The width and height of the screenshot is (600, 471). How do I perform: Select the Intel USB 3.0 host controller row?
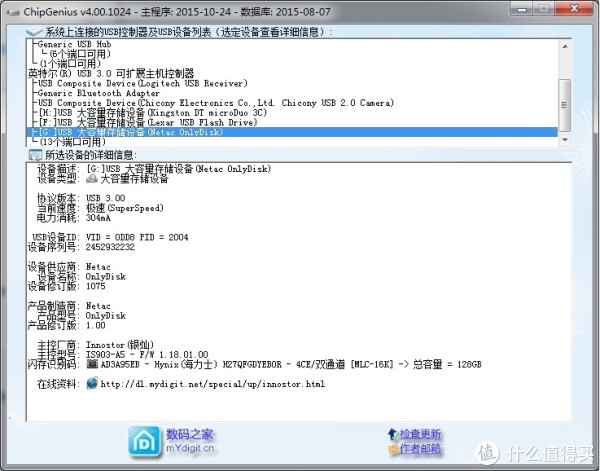coord(111,73)
